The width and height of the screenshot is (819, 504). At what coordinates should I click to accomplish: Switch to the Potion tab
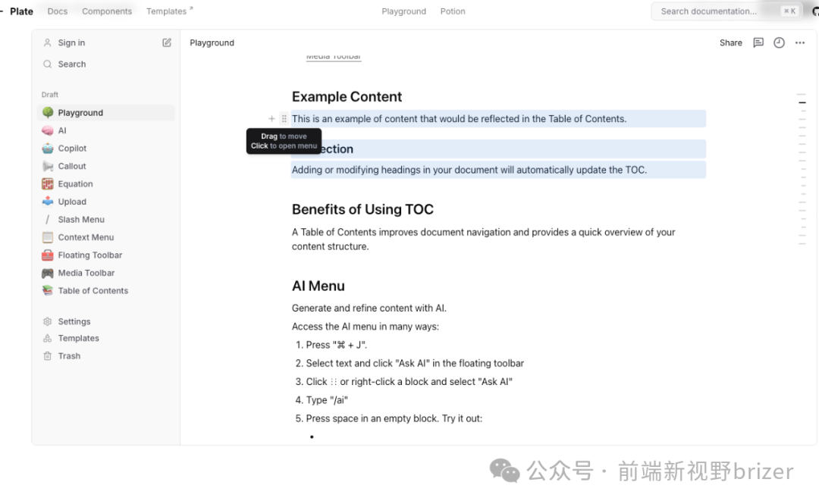pos(452,11)
